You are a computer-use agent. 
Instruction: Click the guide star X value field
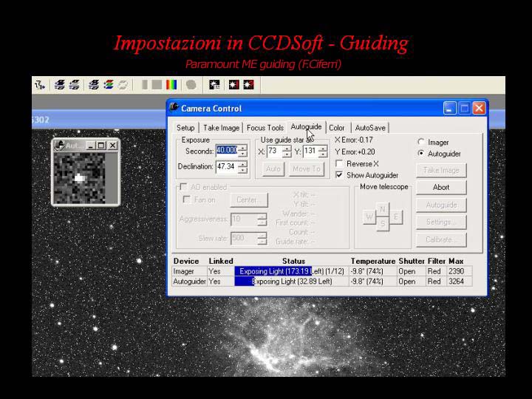(x=275, y=151)
